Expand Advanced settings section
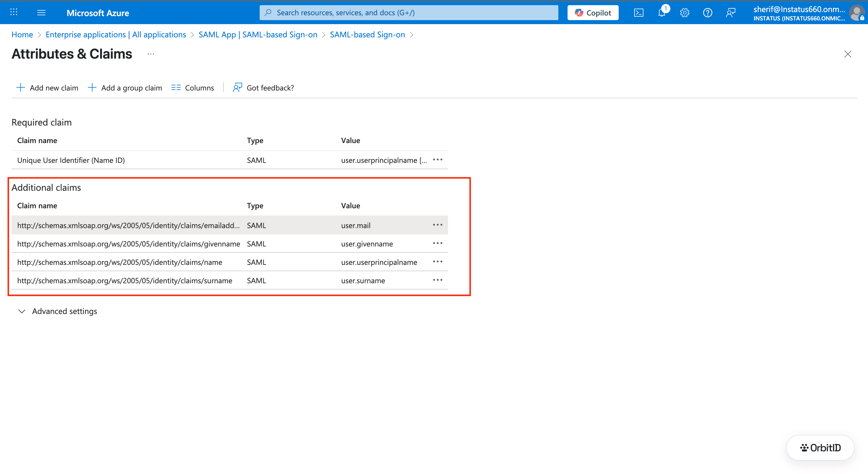 pyautogui.click(x=57, y=311)
